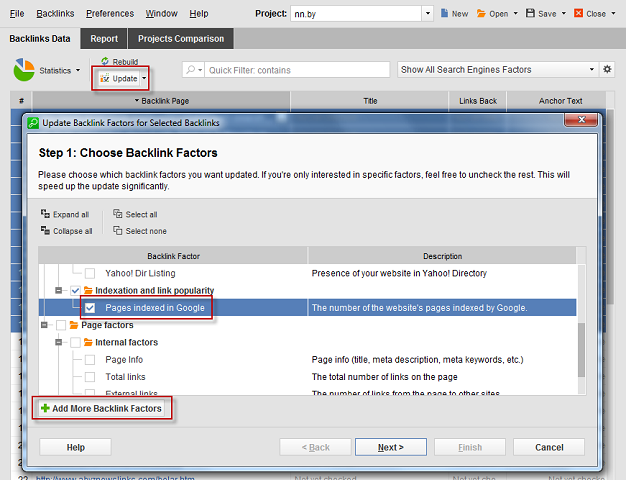Click the Description column header

click(442, 256)
